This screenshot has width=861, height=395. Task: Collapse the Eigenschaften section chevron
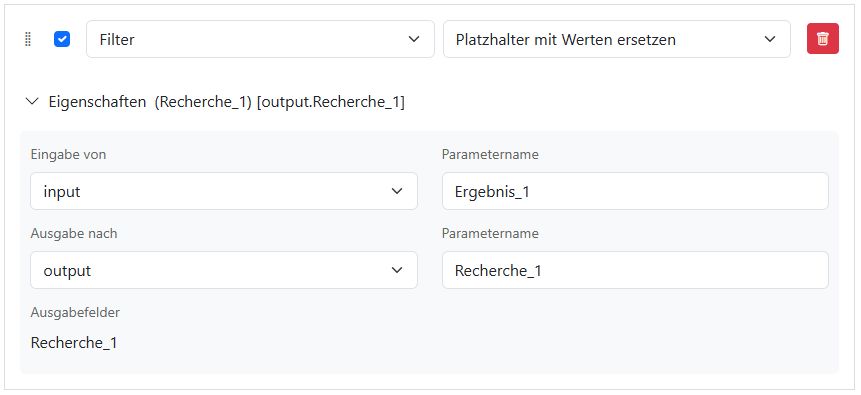(32, 101)
